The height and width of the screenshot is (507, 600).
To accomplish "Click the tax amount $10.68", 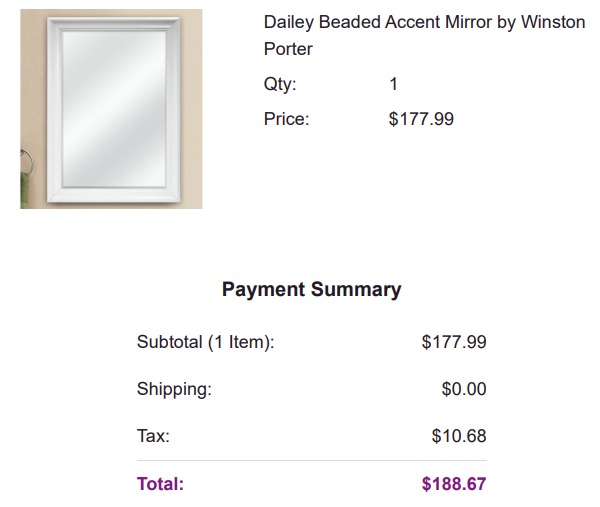I will tap(459, 436).
